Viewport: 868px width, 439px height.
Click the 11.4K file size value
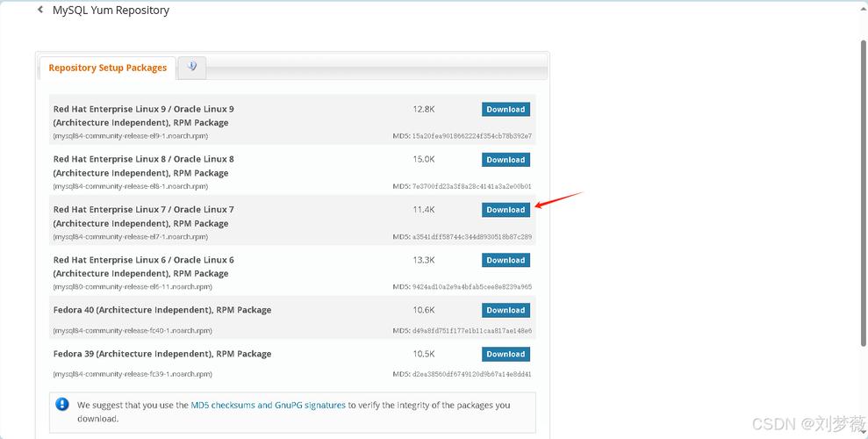(x=424, y=210)
